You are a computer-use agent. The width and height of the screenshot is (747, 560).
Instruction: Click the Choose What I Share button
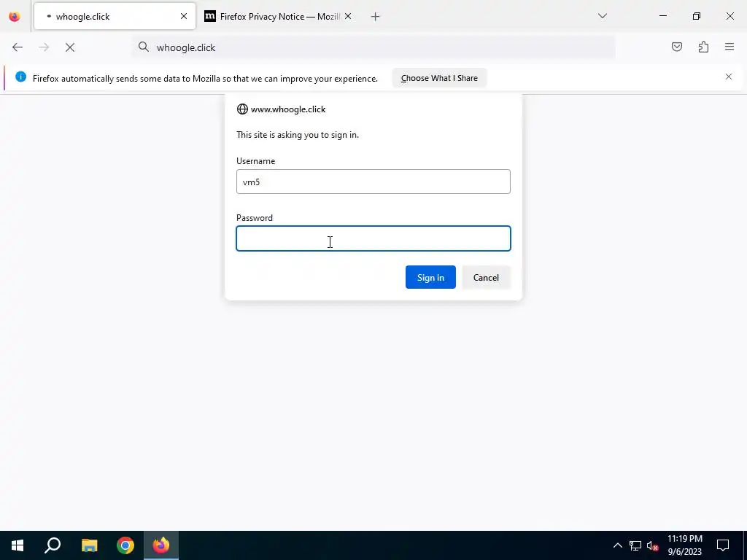click(439, 78)
